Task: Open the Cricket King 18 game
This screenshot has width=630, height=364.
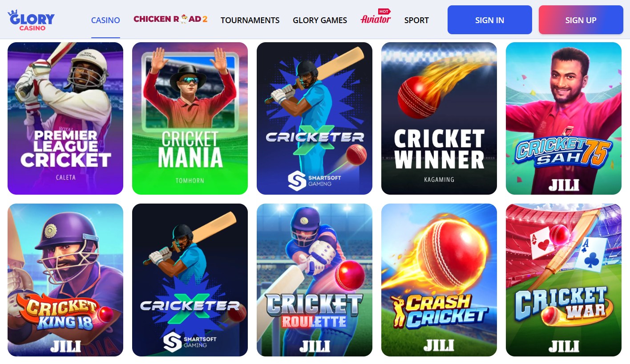Action: click(65, 280)
